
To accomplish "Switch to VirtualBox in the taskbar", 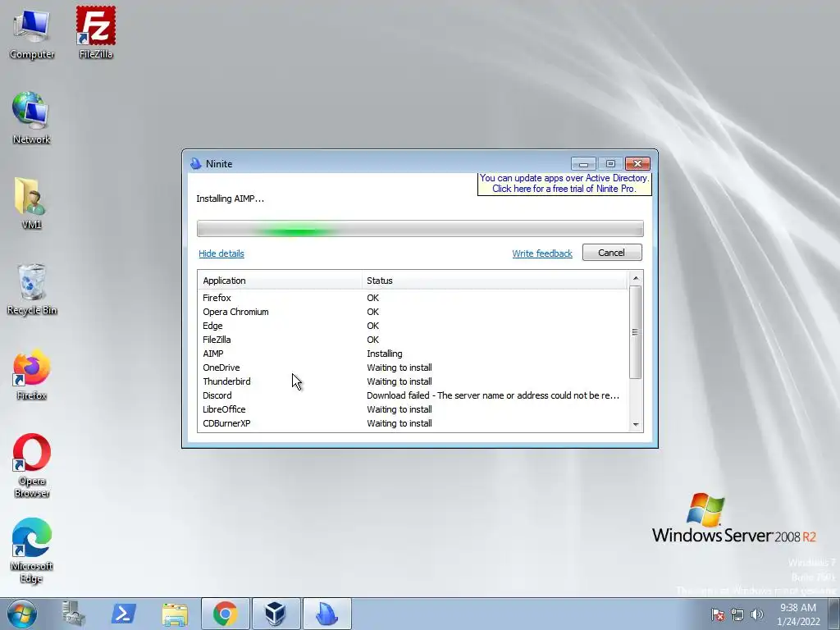I will [x=276, y=614].
